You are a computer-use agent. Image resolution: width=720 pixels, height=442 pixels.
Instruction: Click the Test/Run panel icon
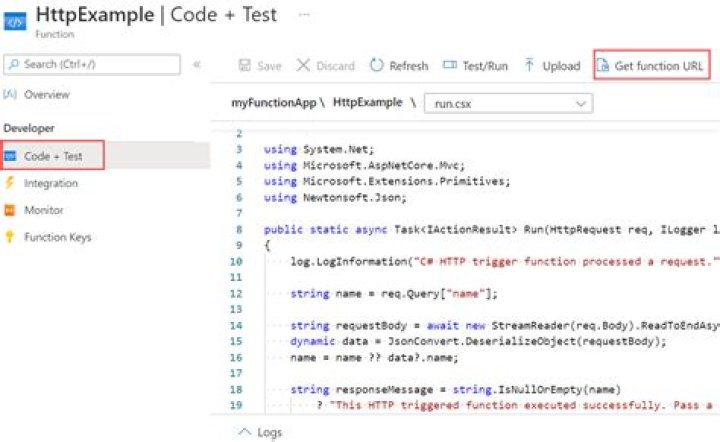[450, 65]
